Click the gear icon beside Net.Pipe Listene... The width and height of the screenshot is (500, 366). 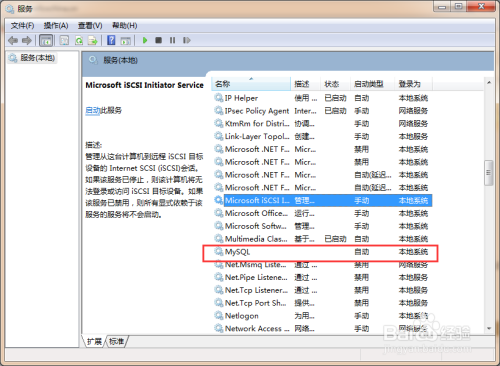point(219,277)
